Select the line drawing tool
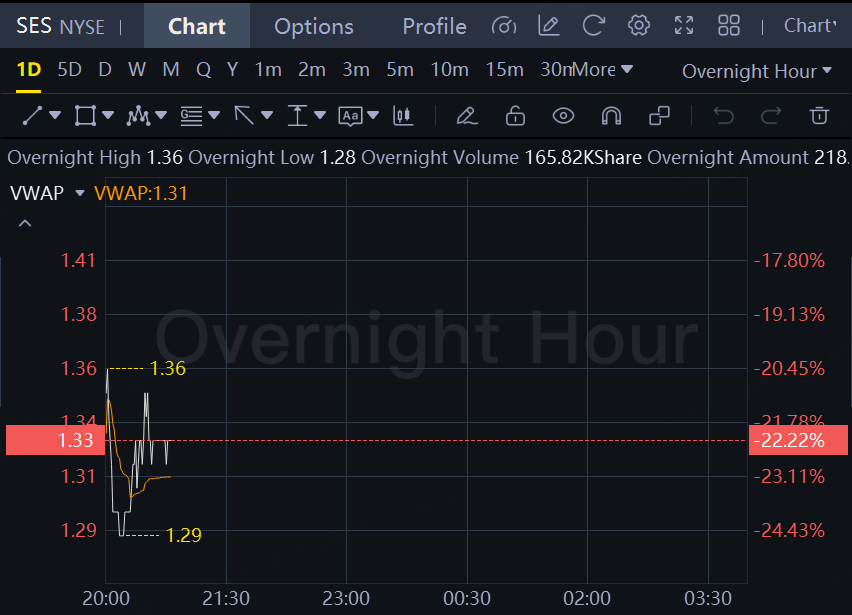Image resolution: width=852 pixels, height=615 pixels. (x=32, y=116)
